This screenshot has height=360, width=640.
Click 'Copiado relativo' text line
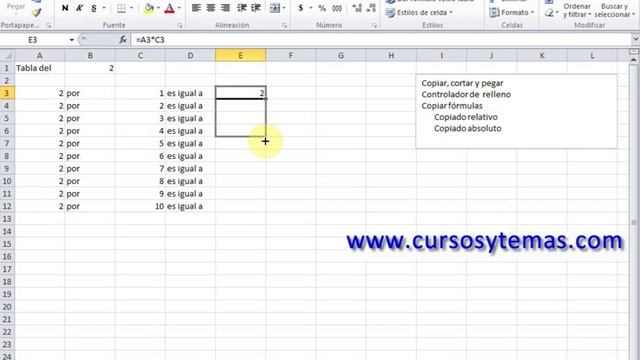tap(466, 117)
